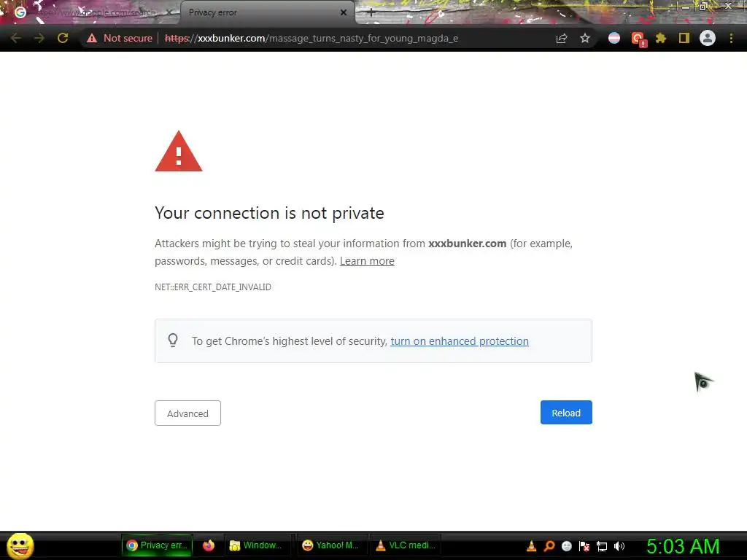Click the round face tray icon
Screen dimensions: 747x560
[x=566, y=546]
